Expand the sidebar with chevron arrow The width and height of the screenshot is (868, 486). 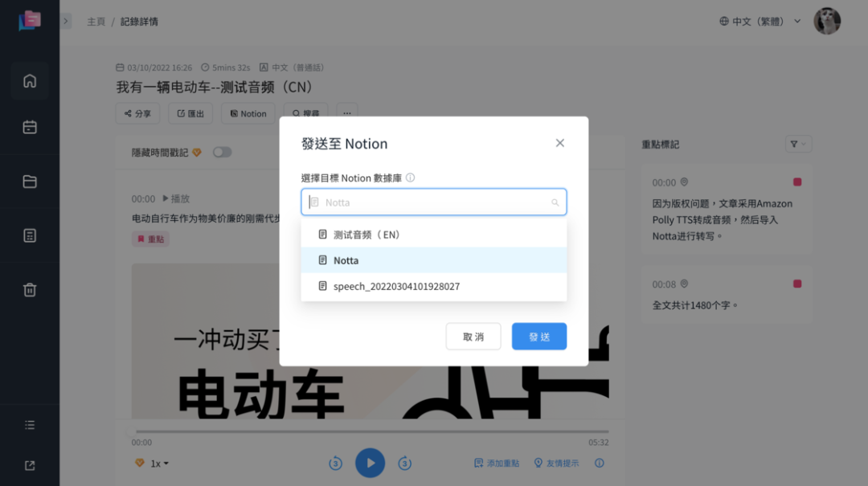[x=66, y=22]
